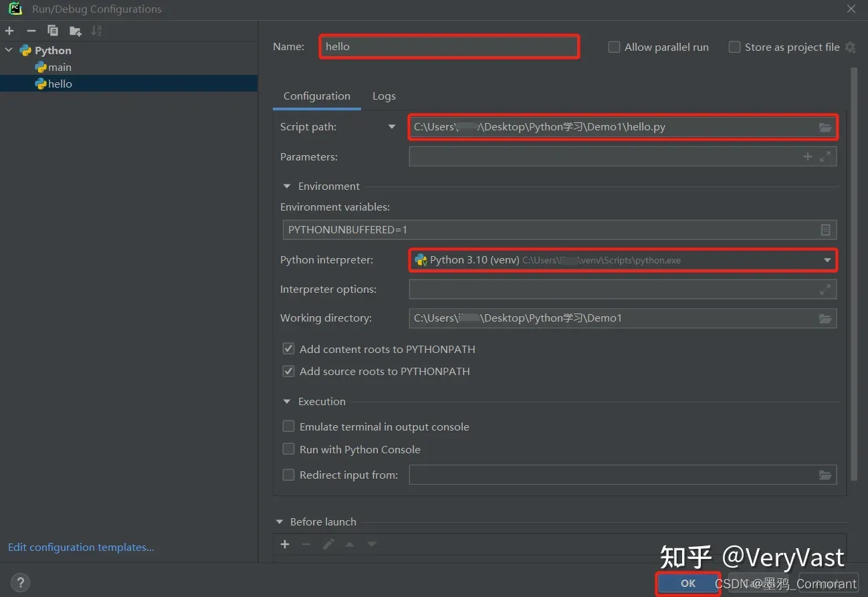Switch to the Configuration tab
The height and width of the screenshot is (597, 868).
(x=317, y=96)
